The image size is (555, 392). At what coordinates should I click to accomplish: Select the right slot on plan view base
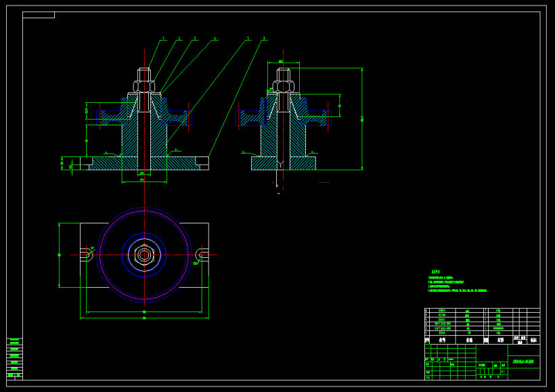point(202,255)
